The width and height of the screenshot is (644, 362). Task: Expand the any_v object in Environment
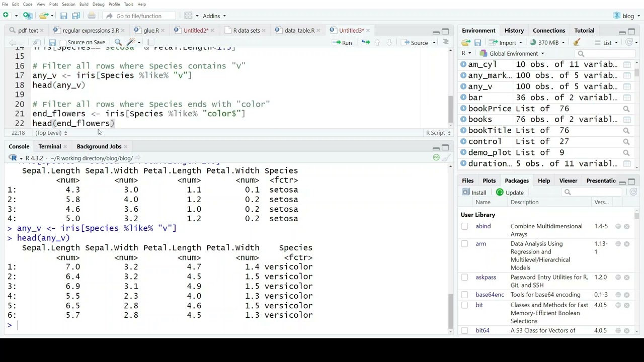coord(463,86)
